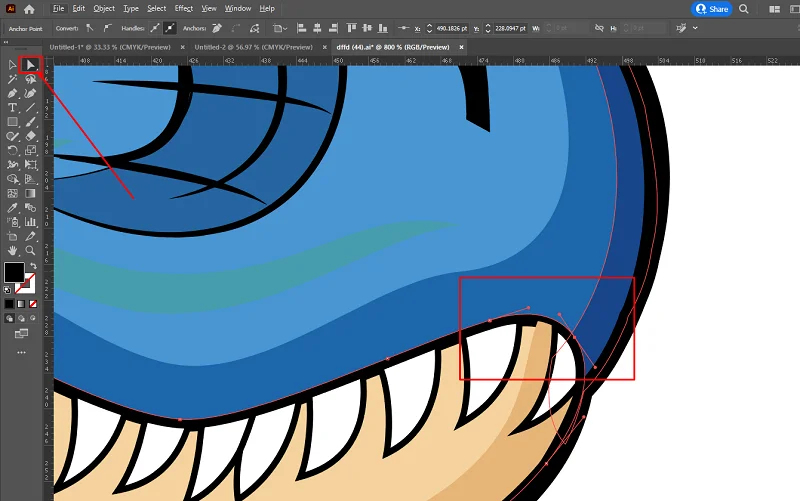800x501 pixels.
Task: Open the Help menu
Action: [267, 9]
